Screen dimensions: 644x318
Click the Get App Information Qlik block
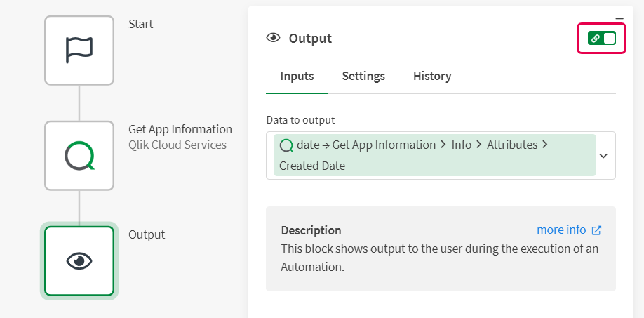click(x=79, y=156)
